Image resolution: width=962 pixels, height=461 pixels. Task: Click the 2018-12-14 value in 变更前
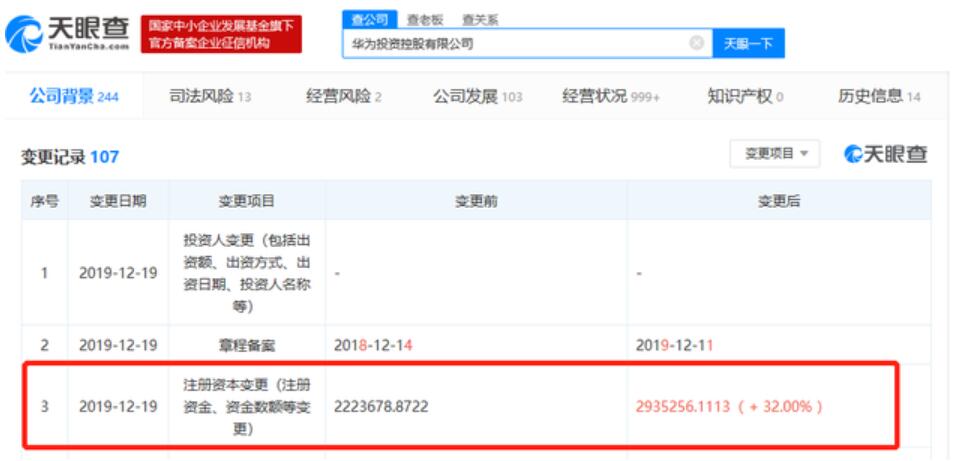click(x=373, y=346)
